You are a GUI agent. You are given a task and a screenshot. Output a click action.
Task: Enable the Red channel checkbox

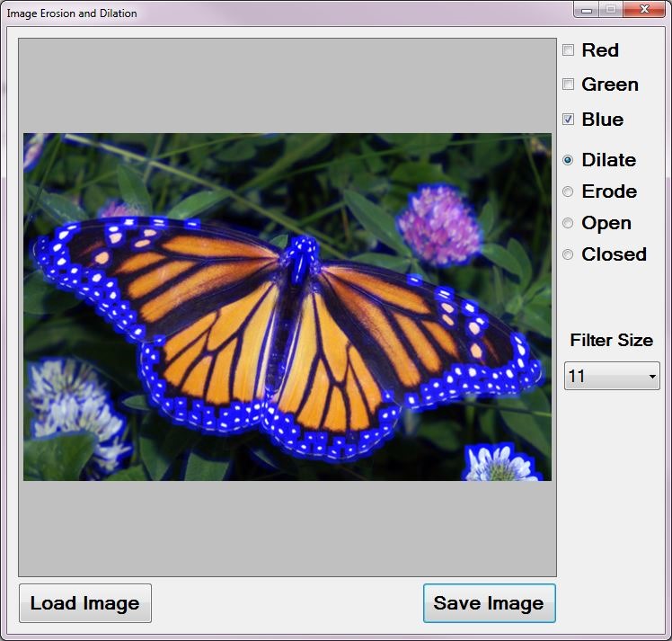coord(568,50)
